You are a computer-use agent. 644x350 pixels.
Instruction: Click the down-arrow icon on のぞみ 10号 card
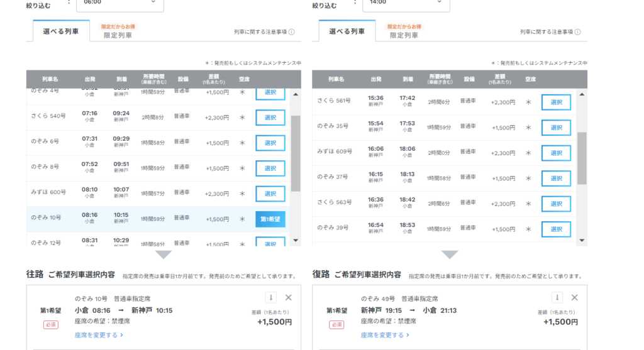[x=270, y=298]
